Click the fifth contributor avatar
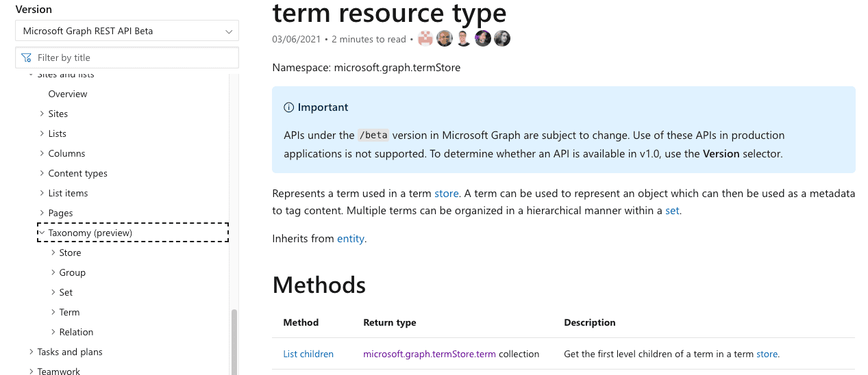 point(502,39)
